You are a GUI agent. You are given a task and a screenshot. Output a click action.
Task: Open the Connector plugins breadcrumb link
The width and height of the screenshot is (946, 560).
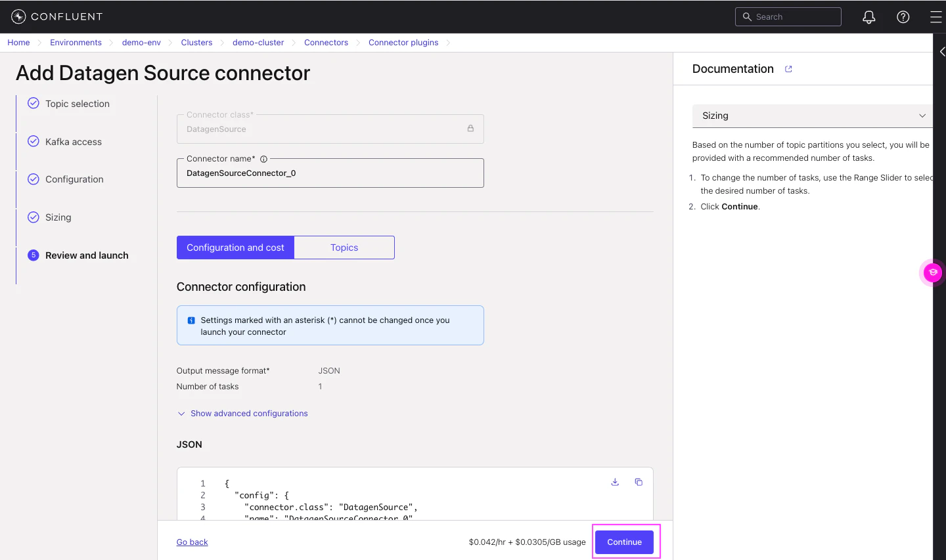coord(403,43)
